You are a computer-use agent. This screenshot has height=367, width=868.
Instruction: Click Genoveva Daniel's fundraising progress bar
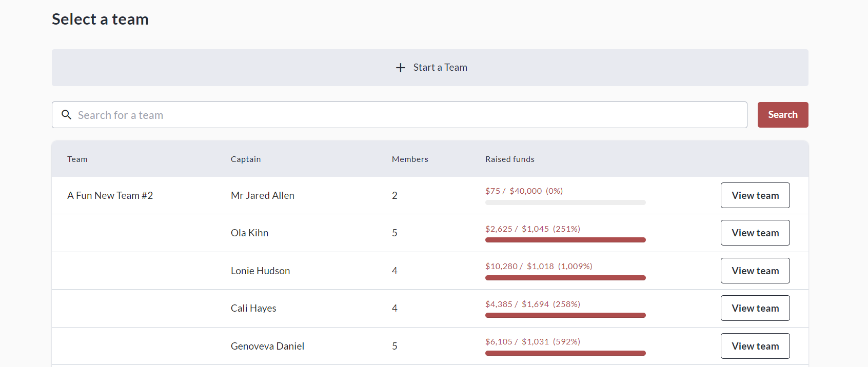[x=565, y=353]
